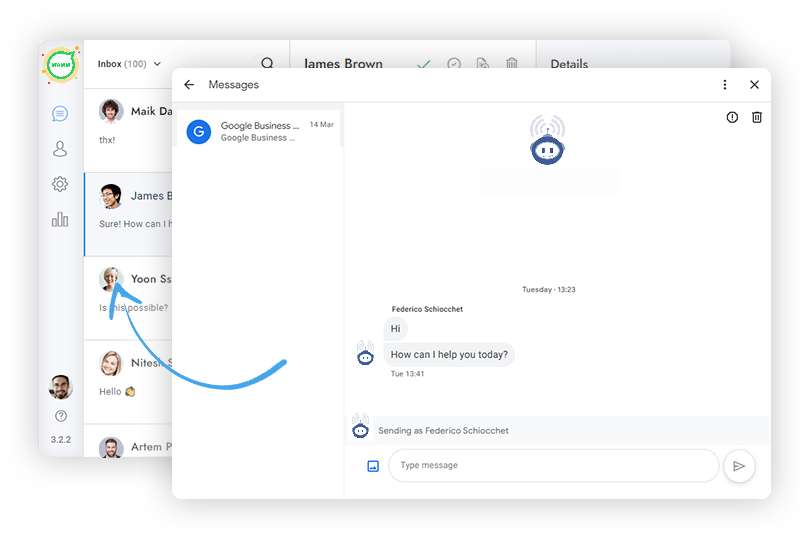Click the attach image icon
Image resolution: width=809 pixels, height=535 pixels.
(x=373, y=466)
